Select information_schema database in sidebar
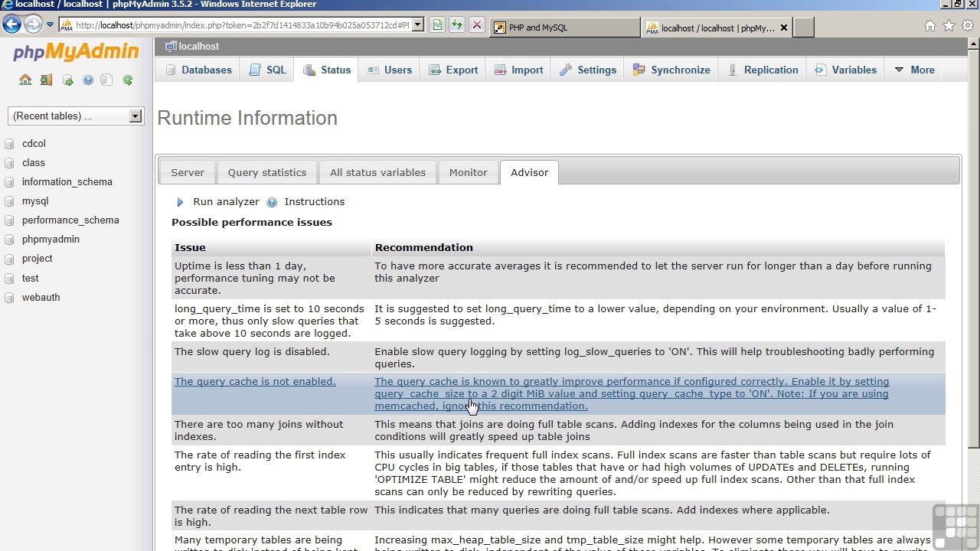The width and height of the screenshot is (980, 551). click(67, 181)
